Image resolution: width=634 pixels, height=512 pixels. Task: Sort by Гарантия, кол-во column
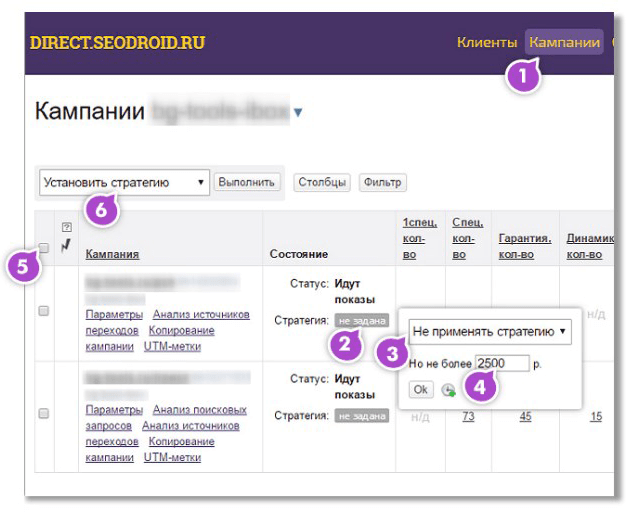pyautogui.click(x=525, y=246)
